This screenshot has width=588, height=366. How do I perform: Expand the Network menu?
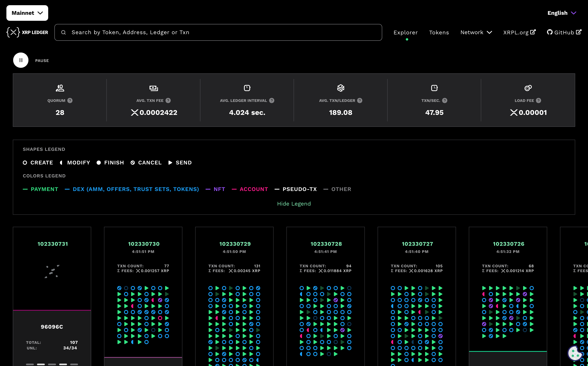[x=476, y=32]
